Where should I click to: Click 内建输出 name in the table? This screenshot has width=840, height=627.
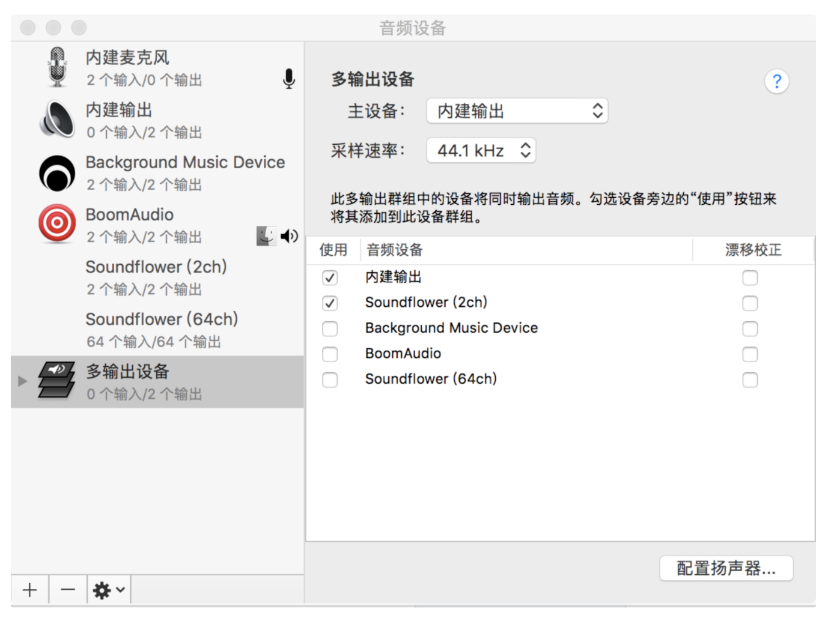pos(394,277)
